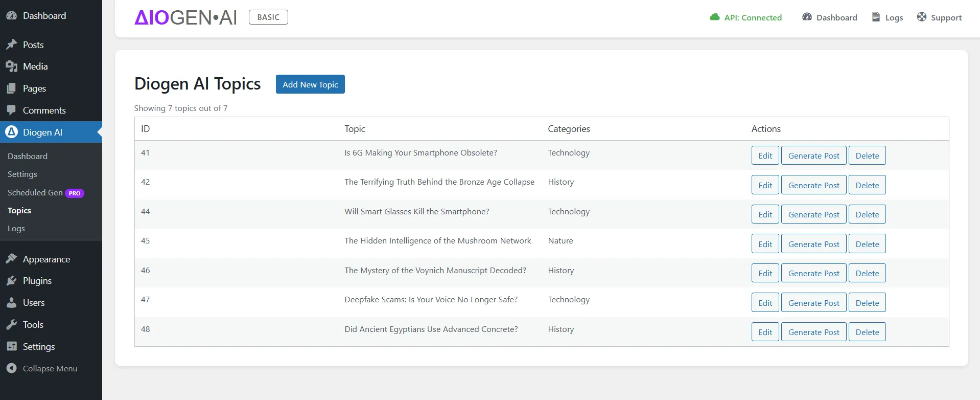Select Topics submenu item
Screen dimensions: 980x400
click(19, 211)
